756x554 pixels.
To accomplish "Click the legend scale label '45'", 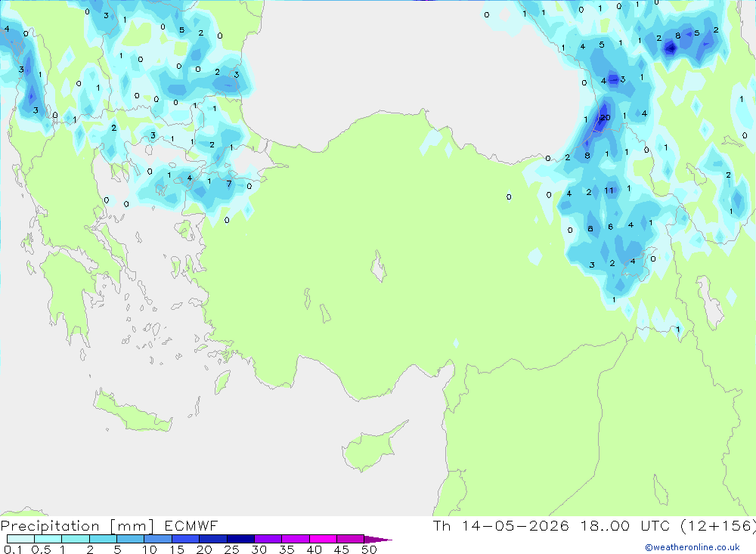I will pyautogui.click(x=342, y=549).
